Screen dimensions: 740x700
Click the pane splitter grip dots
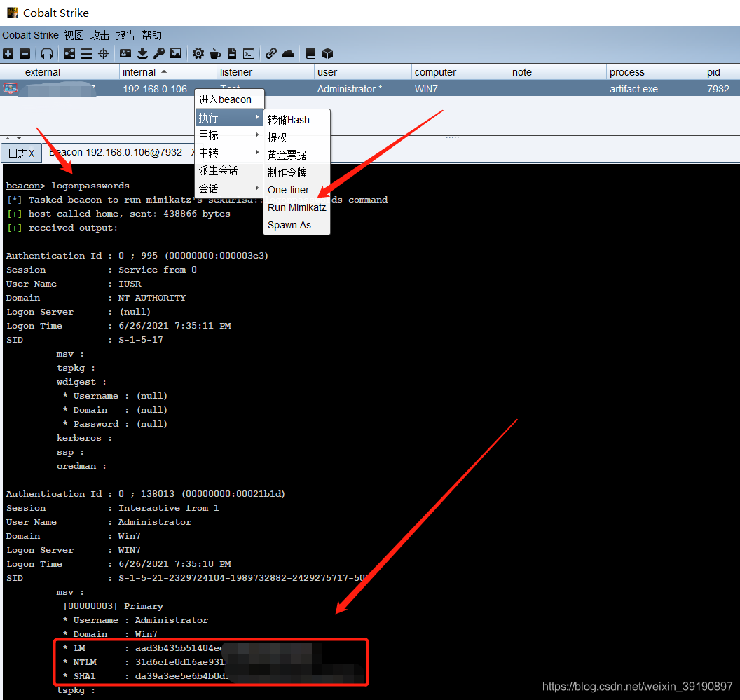(452, 138)
